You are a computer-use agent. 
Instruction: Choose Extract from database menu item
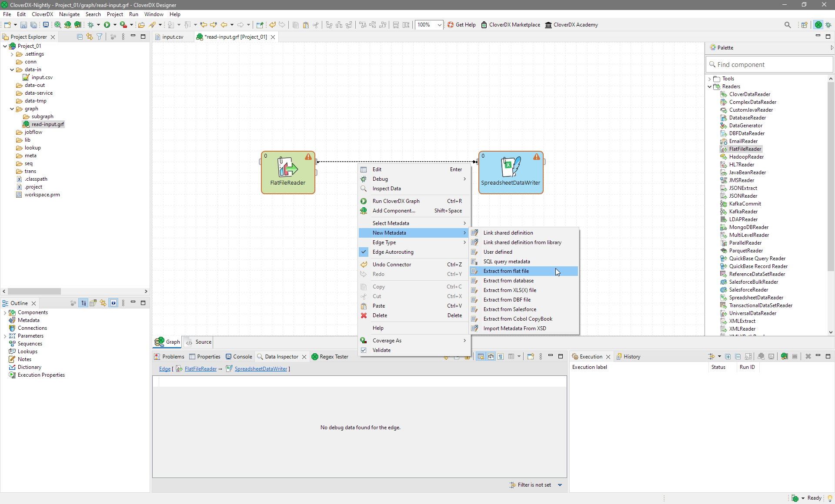pos(508,281)
